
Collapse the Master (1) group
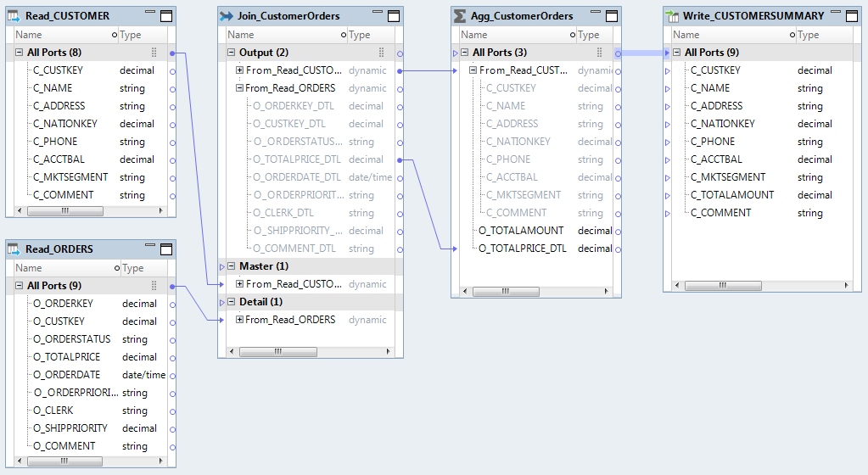[231, 266]
